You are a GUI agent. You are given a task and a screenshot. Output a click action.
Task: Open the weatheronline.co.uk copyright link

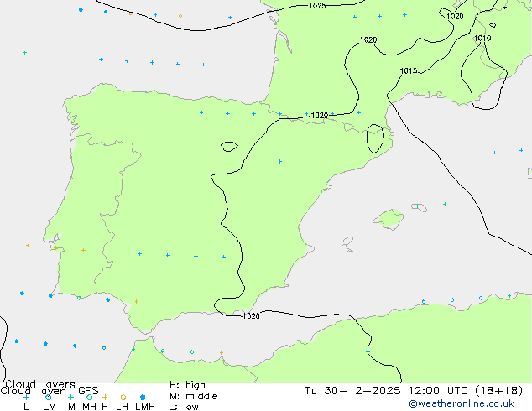tap(462, 403)
